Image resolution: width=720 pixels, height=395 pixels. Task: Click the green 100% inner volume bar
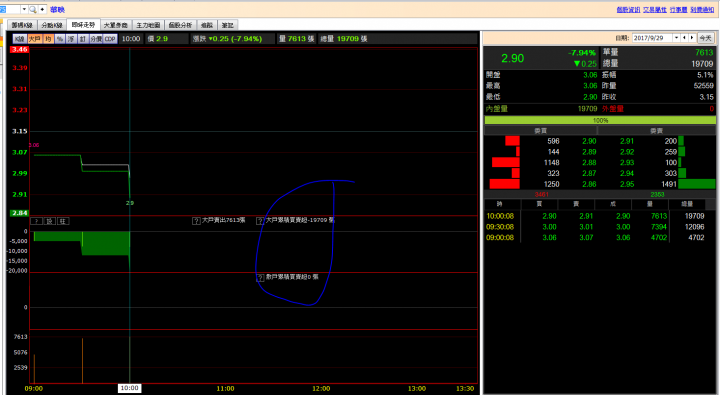click(600, 120)
